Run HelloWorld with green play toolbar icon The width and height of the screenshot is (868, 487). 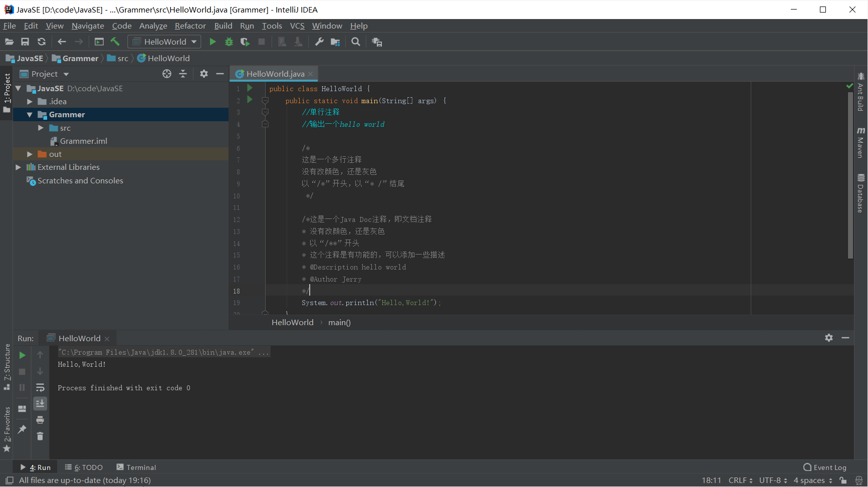pos(212,42)
